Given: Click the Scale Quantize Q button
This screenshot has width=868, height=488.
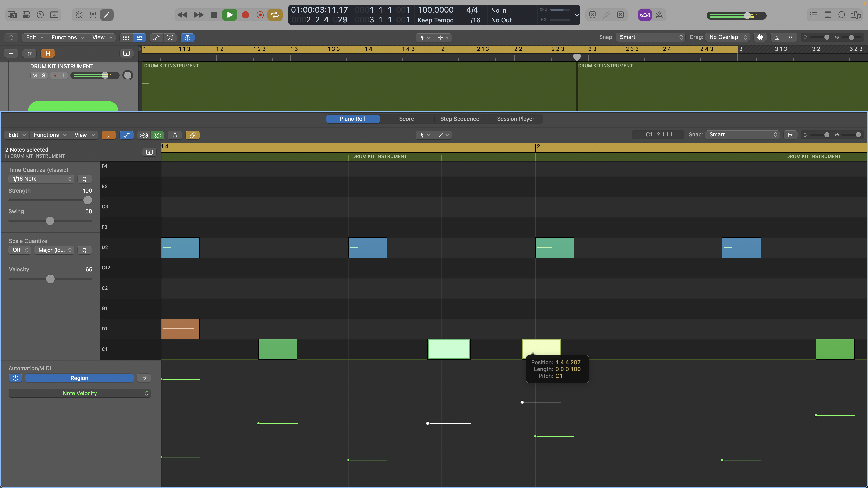Looking at the screenshot, I should 84,250.
